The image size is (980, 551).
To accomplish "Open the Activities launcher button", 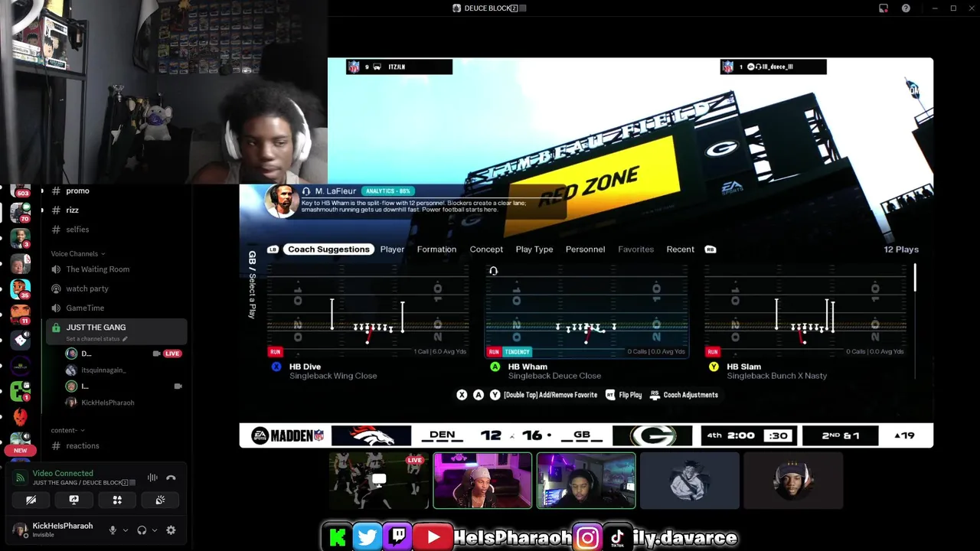I will click(117, 500).
